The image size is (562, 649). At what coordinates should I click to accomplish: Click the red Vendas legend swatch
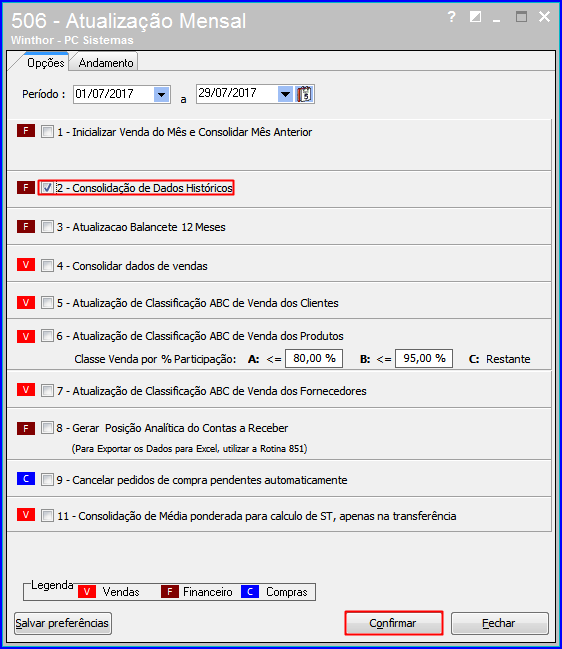(x=87, y=591)
